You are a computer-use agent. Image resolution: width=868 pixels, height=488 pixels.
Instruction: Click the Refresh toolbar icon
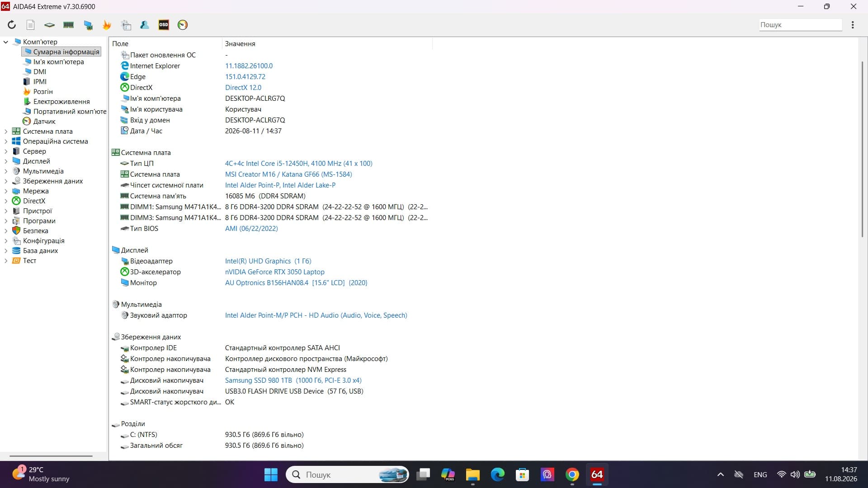point(12,25)
